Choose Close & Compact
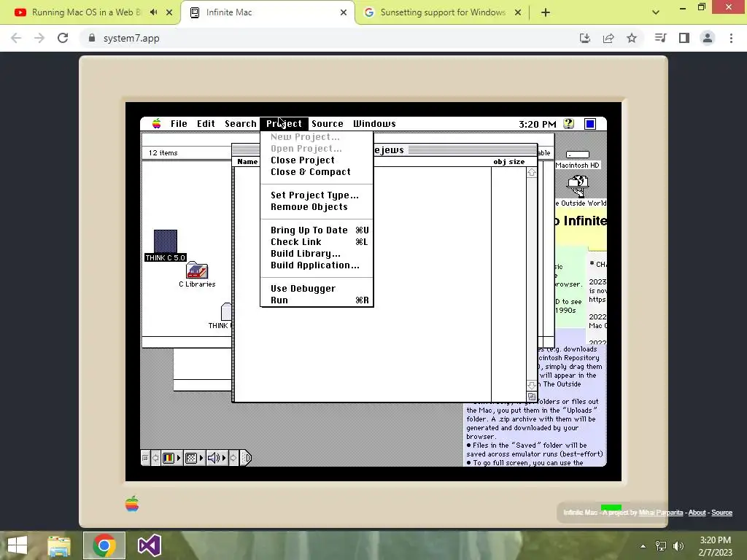Image resolution: width=747 pixels, height=560 pixels. tap(317, 172)
